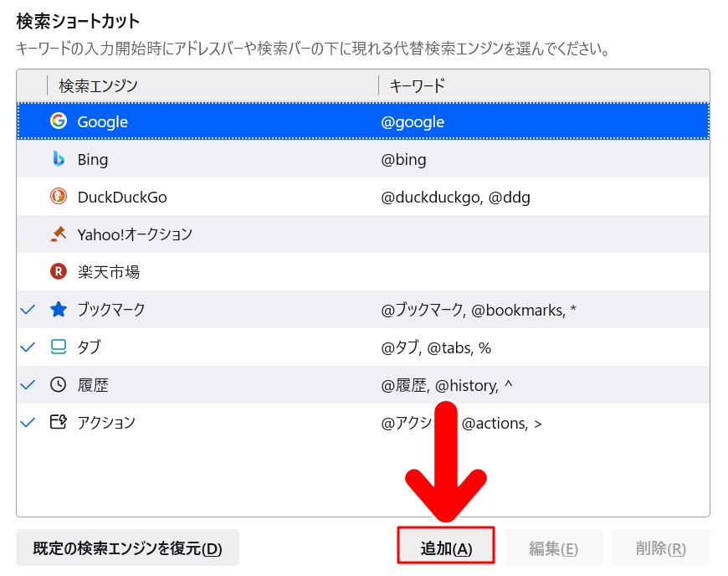Select the Google engine name

(x=103, y=121)
